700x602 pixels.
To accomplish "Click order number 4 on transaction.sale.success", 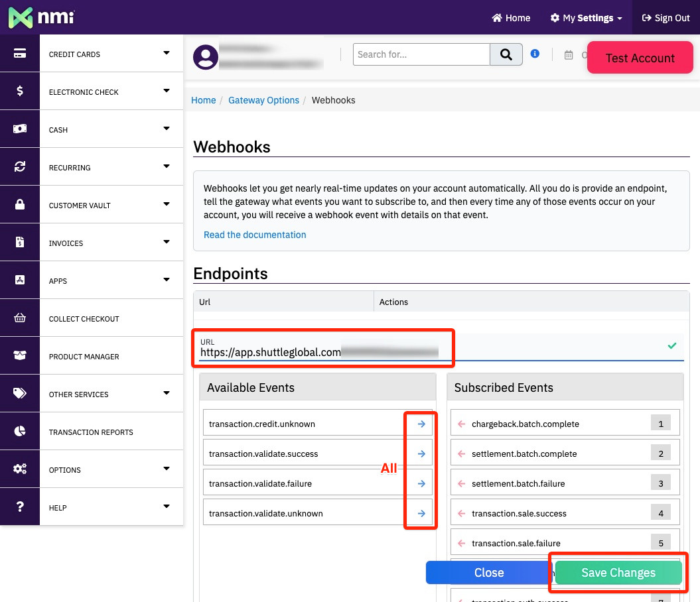I will click(661, 514).
